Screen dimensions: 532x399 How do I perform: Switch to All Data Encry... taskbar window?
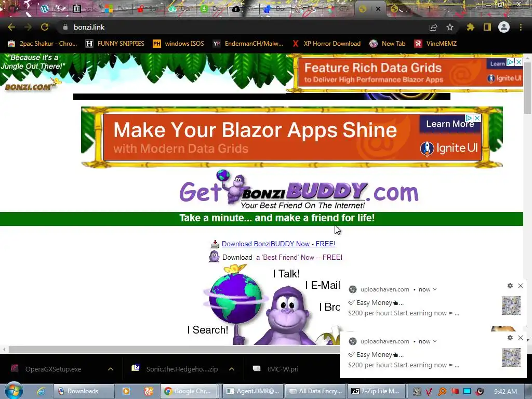pos(315,391)
